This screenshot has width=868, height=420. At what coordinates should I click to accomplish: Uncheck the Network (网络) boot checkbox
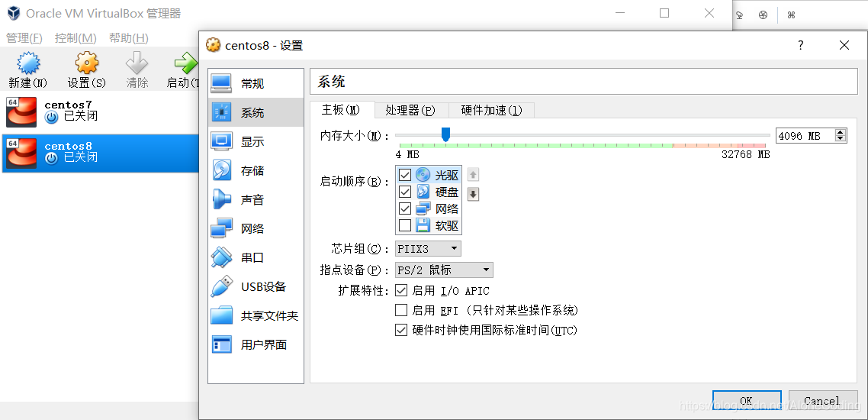(405, 208)
